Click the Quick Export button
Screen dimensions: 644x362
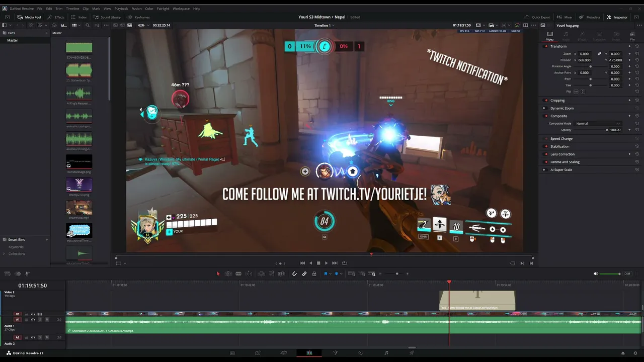click(538, 17)
